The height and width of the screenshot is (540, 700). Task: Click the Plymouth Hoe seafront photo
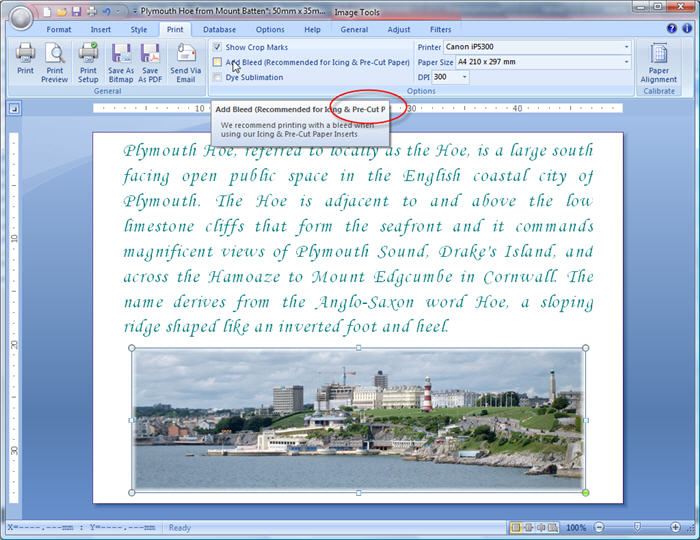point(358,420)
